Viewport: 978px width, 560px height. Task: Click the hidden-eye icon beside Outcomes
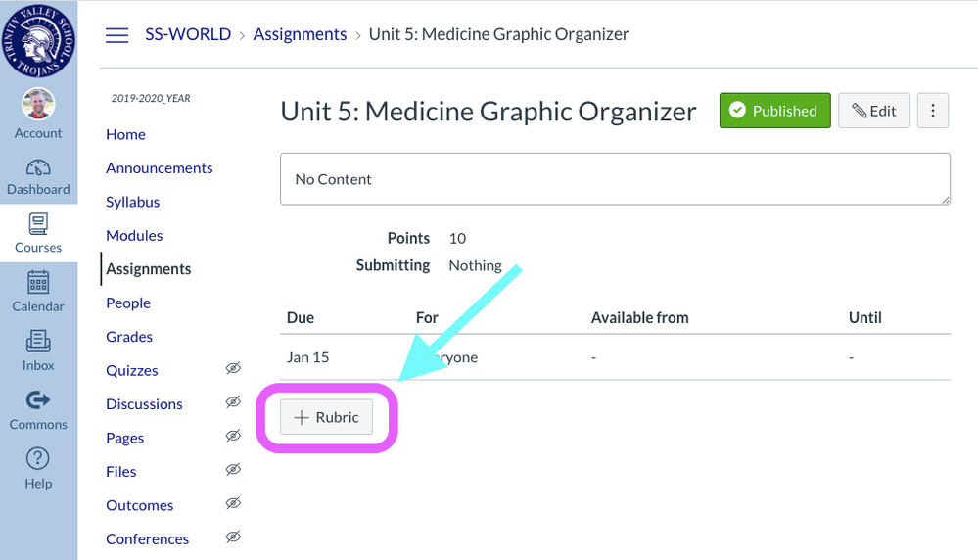[233, 502]
